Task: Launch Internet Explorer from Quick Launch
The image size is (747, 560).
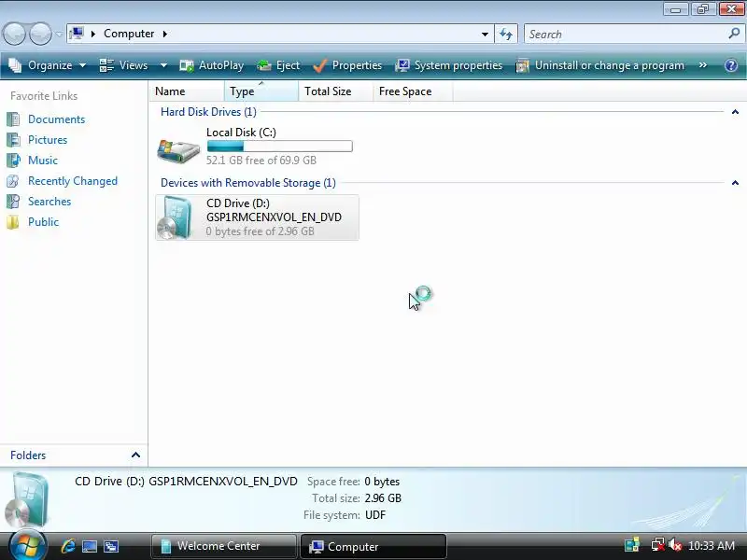Action: point(68,546)
